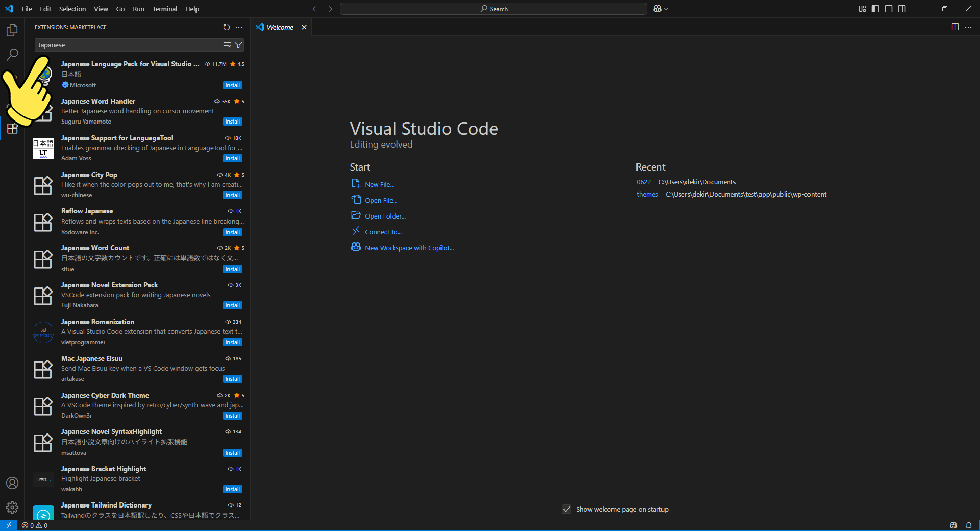Screen dimensions: 980x531
Task: Click the New File link
Action: [x=379, y=184]
